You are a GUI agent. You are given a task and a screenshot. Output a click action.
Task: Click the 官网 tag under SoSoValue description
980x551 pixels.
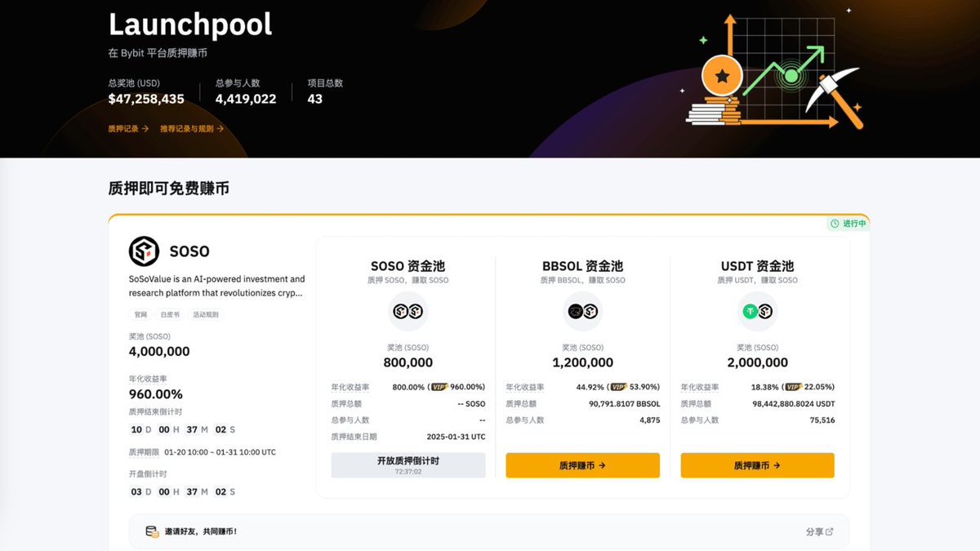140,314
